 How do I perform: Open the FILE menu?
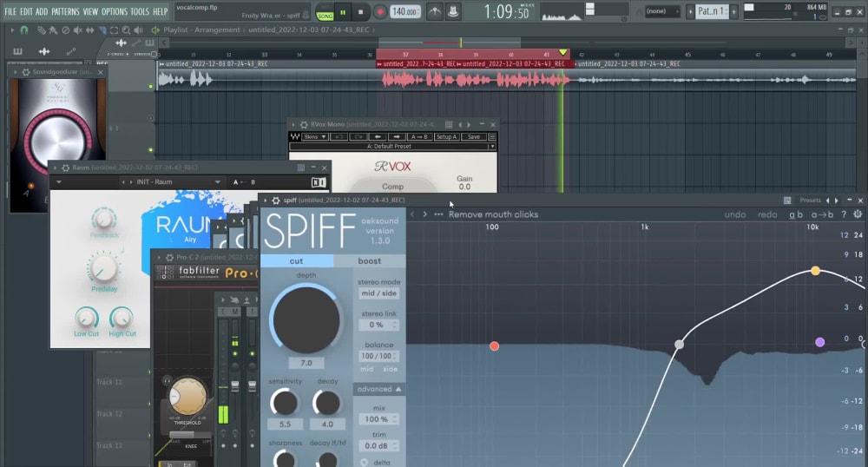10,11
